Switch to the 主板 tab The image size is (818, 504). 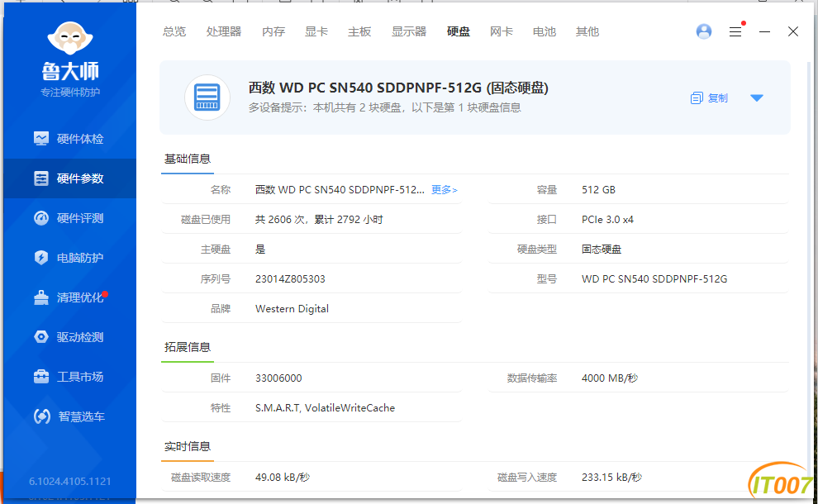click(x=359, y=32)
